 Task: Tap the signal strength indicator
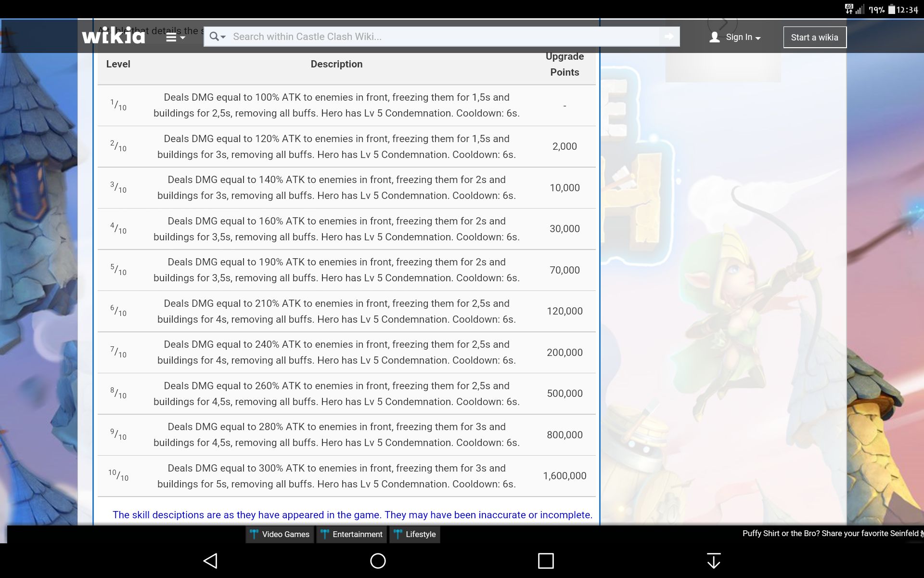pos(860,9)
